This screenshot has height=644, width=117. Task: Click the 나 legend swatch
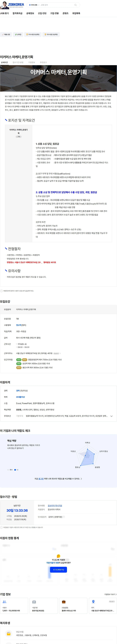(x=15, y=470)
